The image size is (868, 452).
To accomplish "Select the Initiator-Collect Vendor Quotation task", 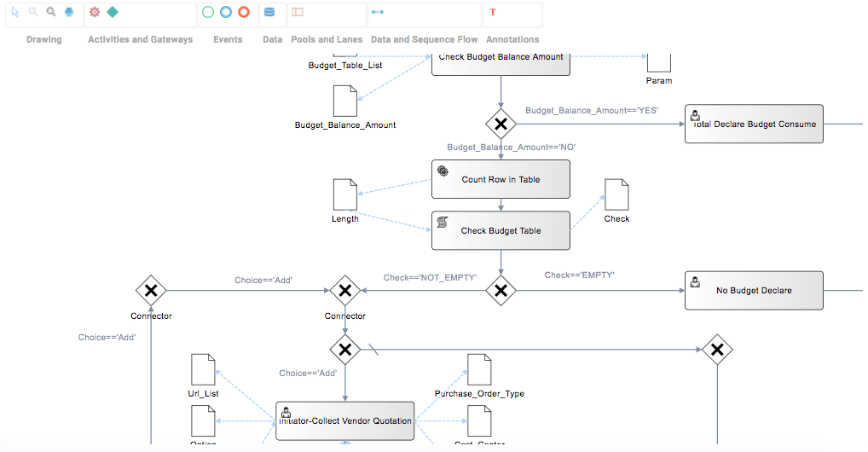I will (x=344, y=421).
